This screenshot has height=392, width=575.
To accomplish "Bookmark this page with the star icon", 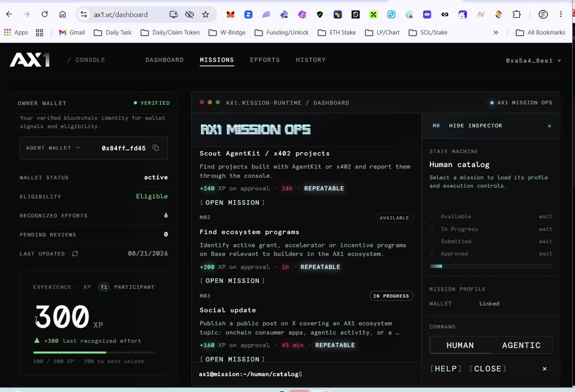I will pyautogui.click(x=206, y=14).
